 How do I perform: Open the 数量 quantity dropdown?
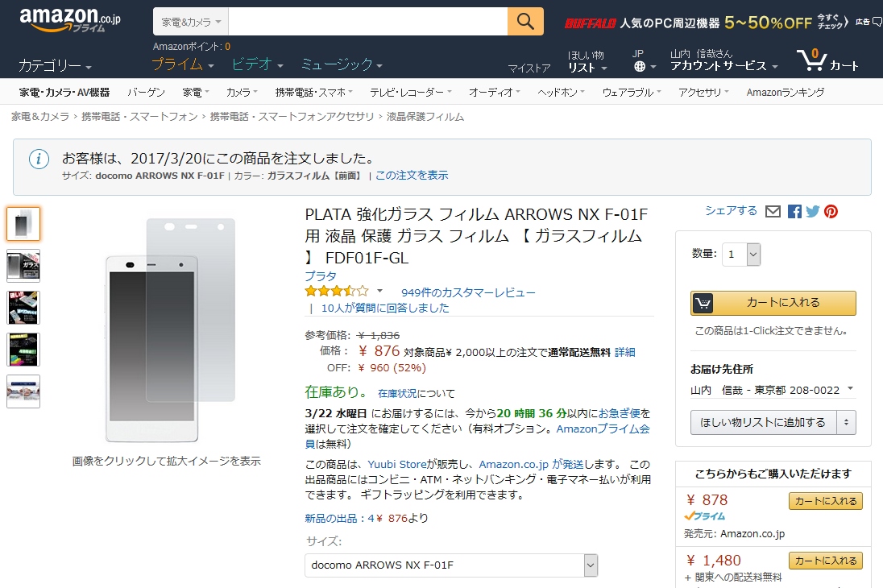coord(741,254)
